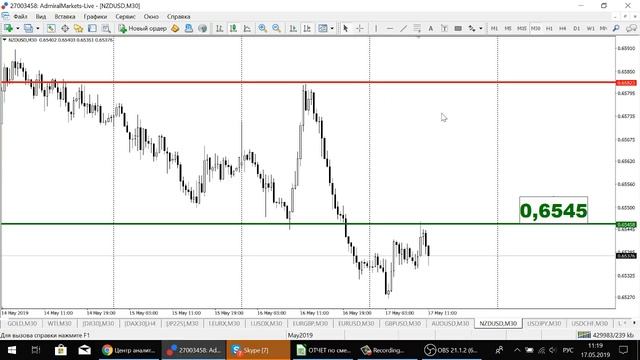The width and height of the screenshot is (640, 360).
Task: Open the Графики menu
Action: (x=95, y=17)
